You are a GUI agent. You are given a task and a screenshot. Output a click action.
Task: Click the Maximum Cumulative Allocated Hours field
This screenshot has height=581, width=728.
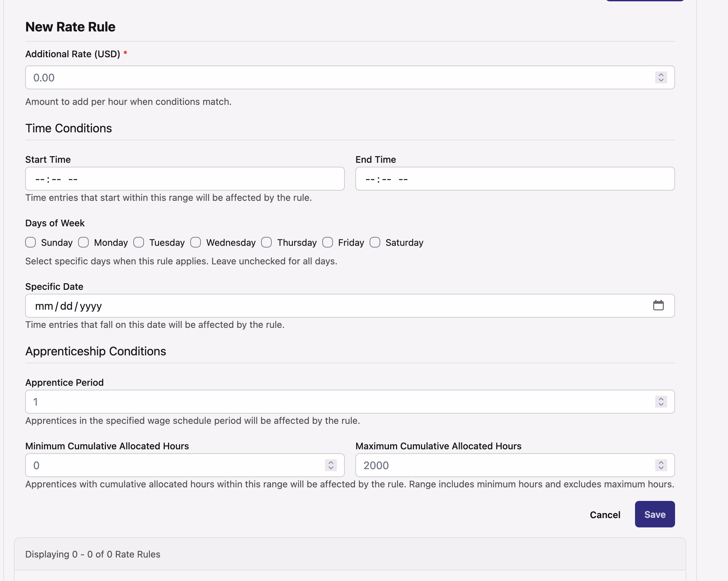[x=515, y=465]
